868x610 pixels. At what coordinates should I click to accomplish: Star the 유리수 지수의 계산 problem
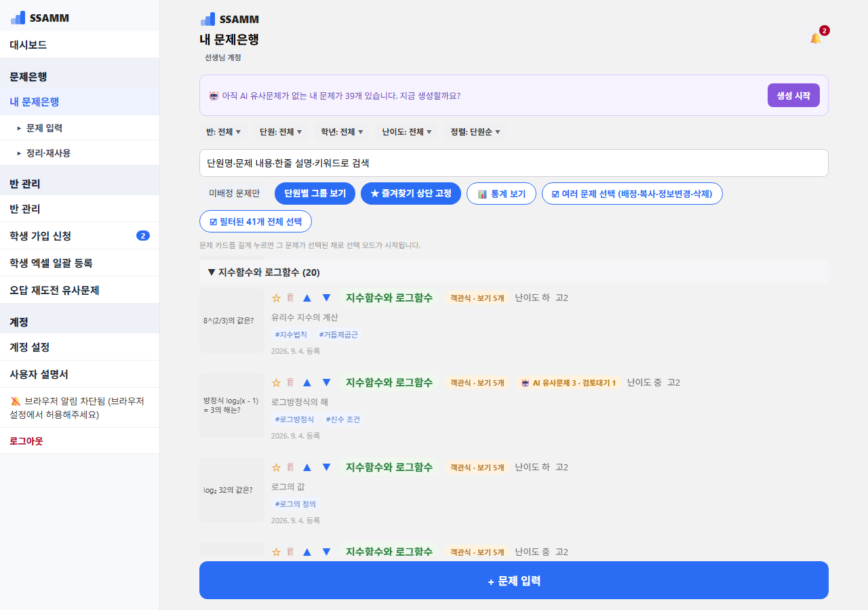(276, 298)
